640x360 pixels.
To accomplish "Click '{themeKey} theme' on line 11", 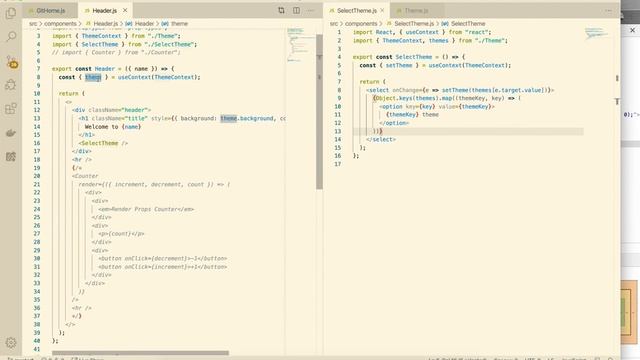I will coord(412,115).
